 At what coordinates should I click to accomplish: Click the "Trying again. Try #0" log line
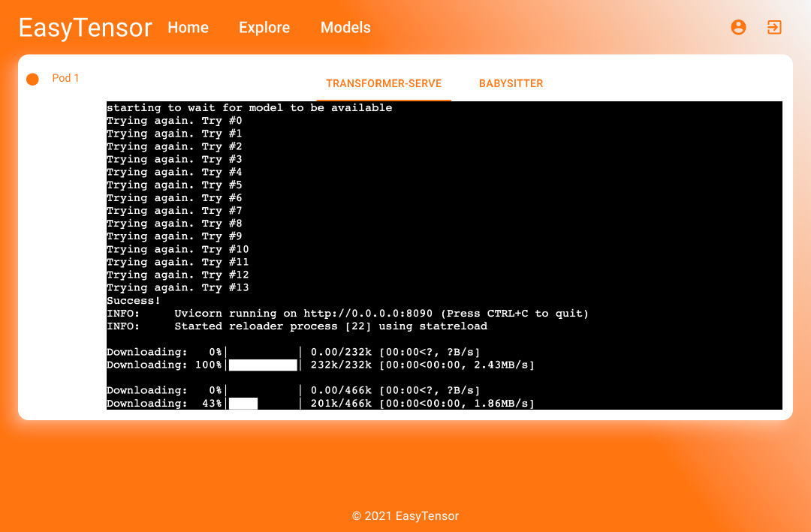pos(174,121)
